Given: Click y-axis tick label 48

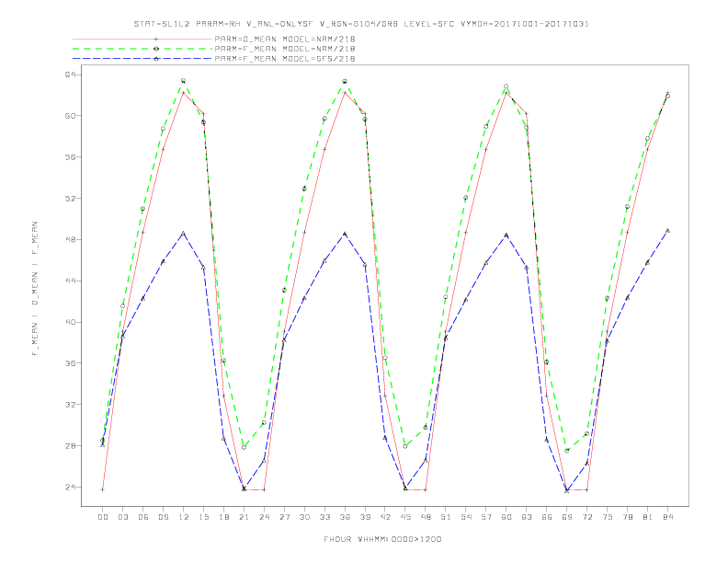Looking at the screenshot, I should click(x=70, y=240).
